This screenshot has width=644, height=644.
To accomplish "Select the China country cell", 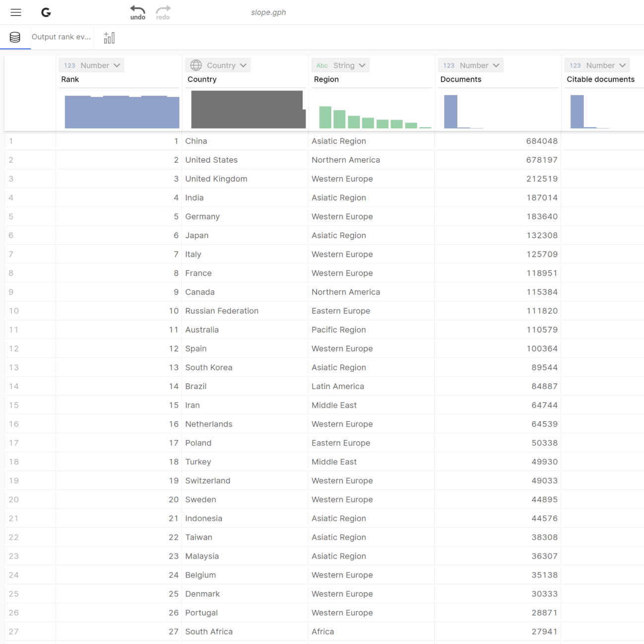I will pos(245,141).
